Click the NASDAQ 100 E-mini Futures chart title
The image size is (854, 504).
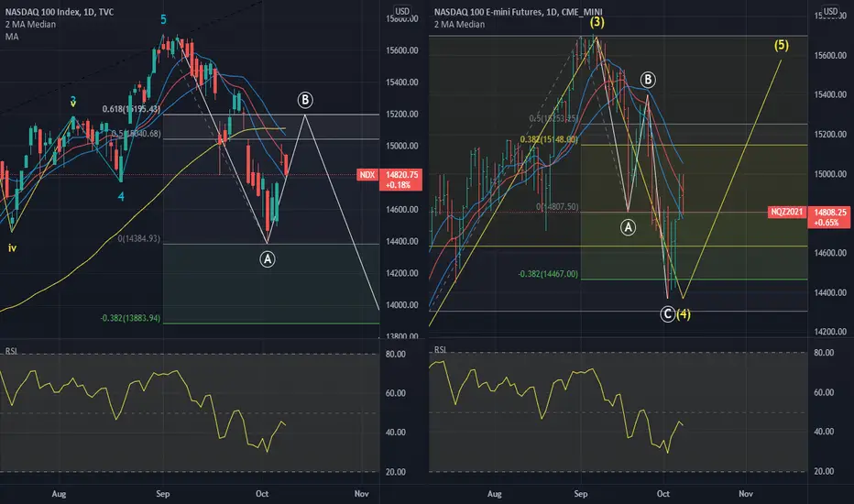518,12
